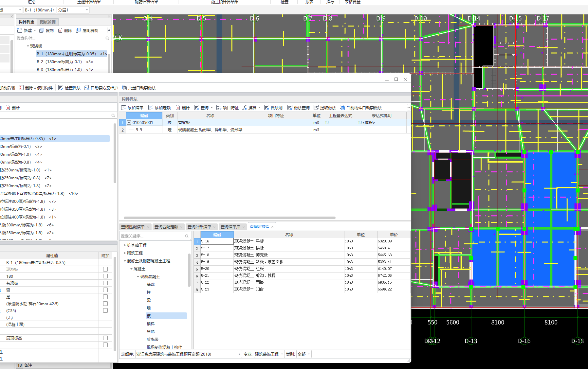Click the search icon in 搜索关键字 box
588x369 pixels.
(187, 236)
